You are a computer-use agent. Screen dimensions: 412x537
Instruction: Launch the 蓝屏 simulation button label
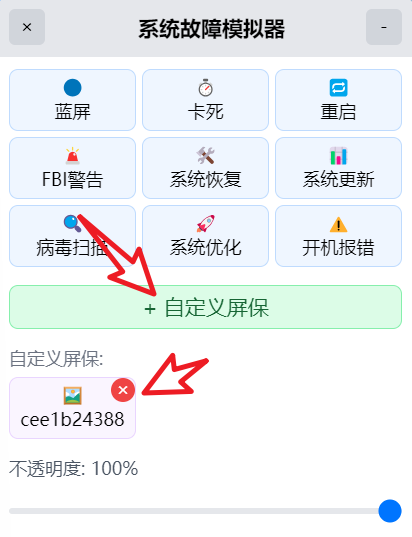[72, 112]
